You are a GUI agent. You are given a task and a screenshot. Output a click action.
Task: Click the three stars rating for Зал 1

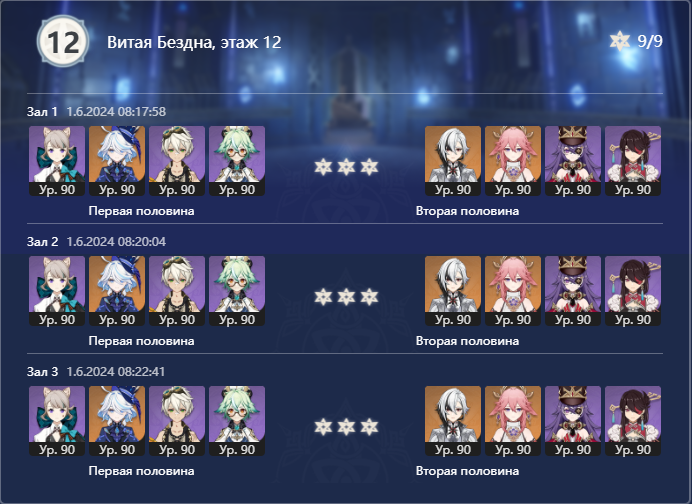(x=346, y=167)
